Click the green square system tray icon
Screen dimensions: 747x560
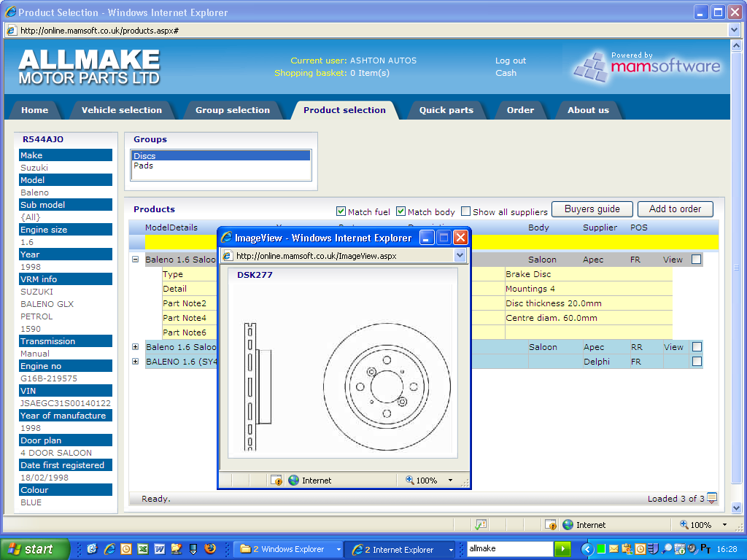click(601, 549)
